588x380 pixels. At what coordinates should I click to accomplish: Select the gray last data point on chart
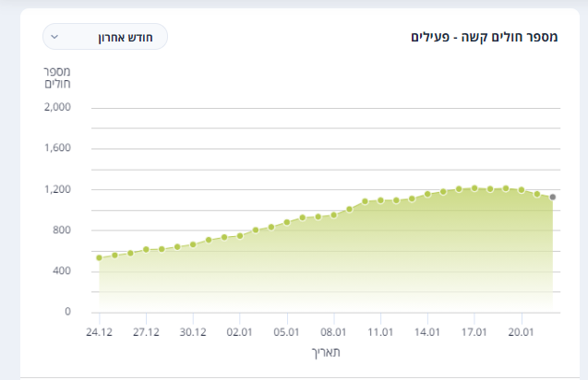553,197
